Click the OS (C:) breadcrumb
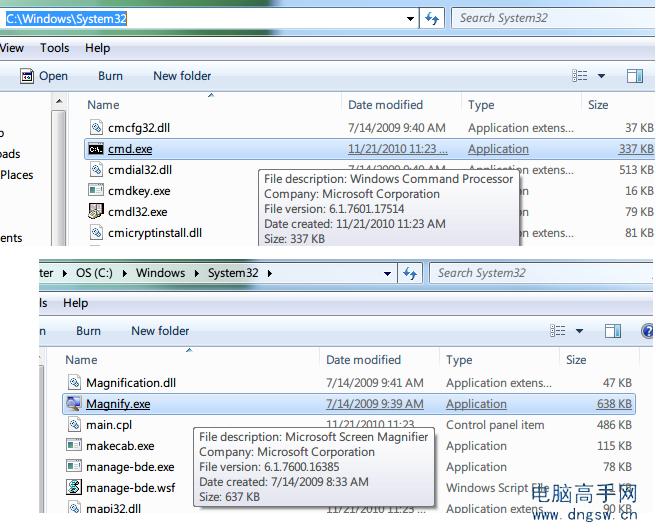 (x=94, y=273)
